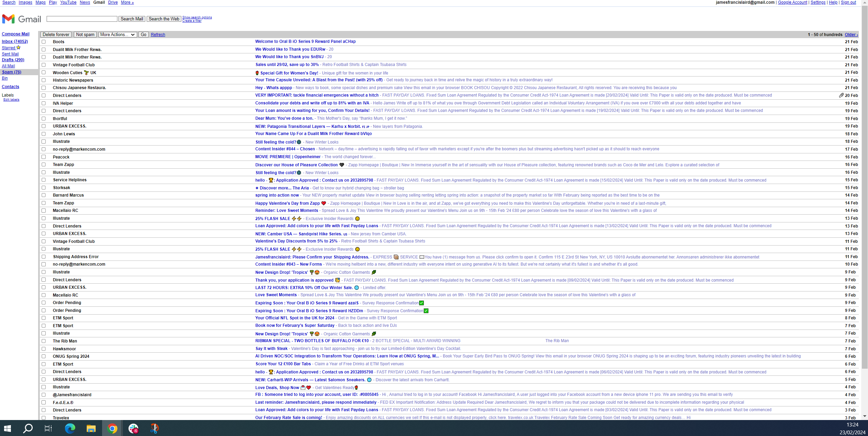Click the star icon beside Starred

pyautogui.click(x=18, y=48)
